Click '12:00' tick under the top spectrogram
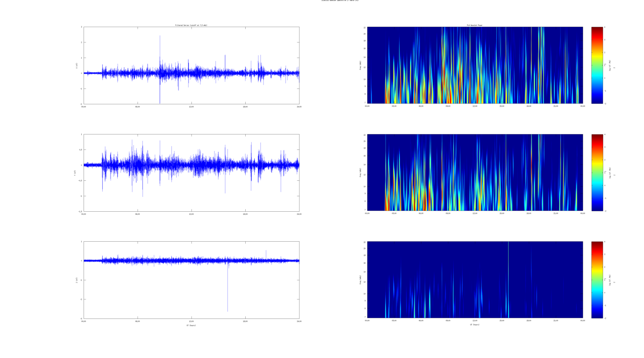 click(475, 106)
